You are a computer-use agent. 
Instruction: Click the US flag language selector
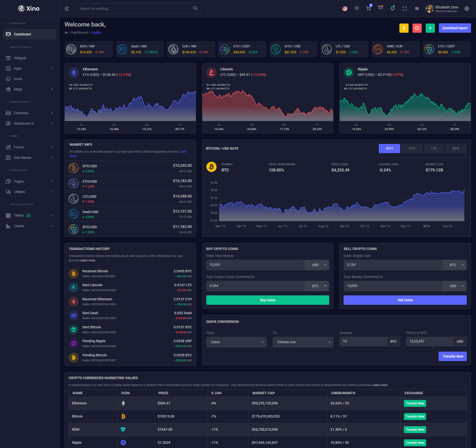click(x=345, y=8)
